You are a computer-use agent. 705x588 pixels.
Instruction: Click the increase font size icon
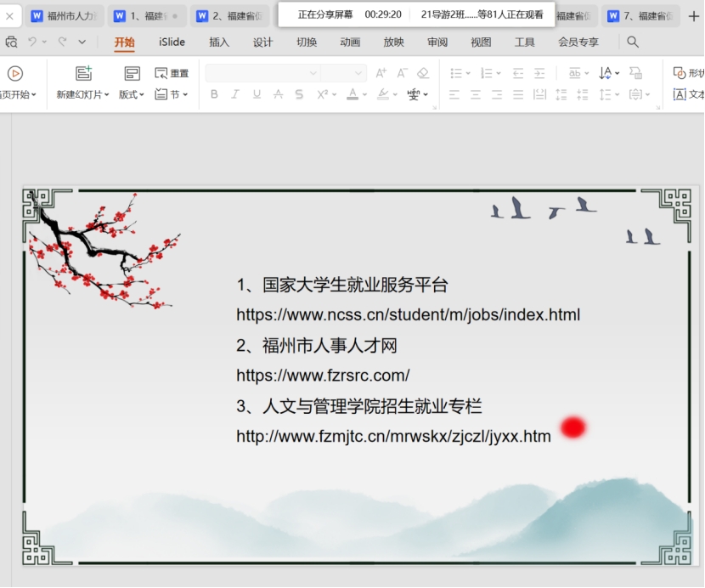[381, 74]
